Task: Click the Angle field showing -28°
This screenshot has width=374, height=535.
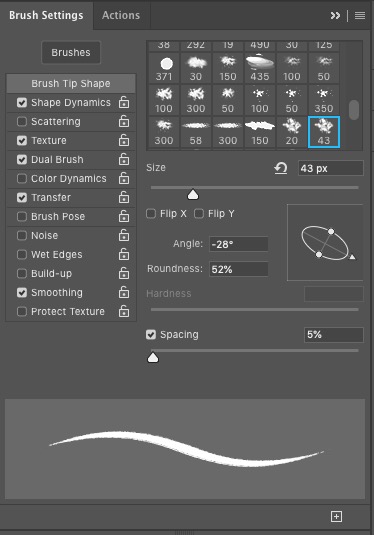Action: click(x=239, y=244)
